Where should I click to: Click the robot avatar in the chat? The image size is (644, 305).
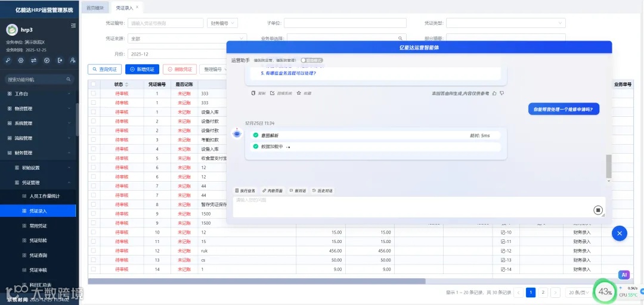(x=237, y=133)
